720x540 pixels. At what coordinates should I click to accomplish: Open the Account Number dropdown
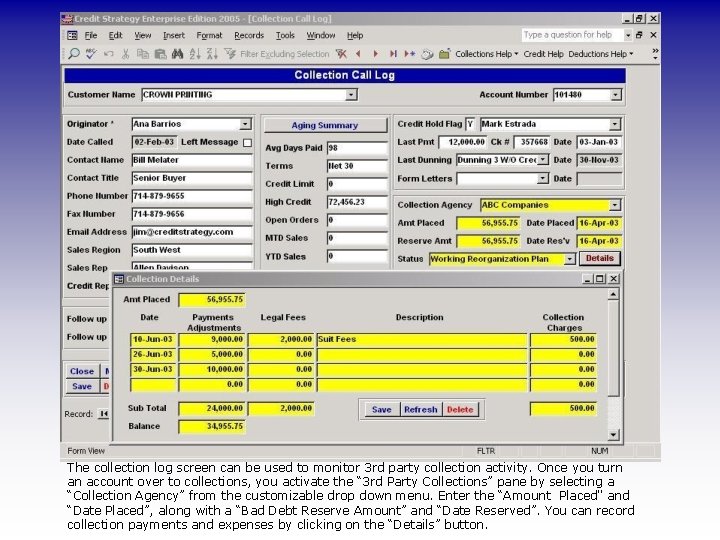[x=616, y=95]
